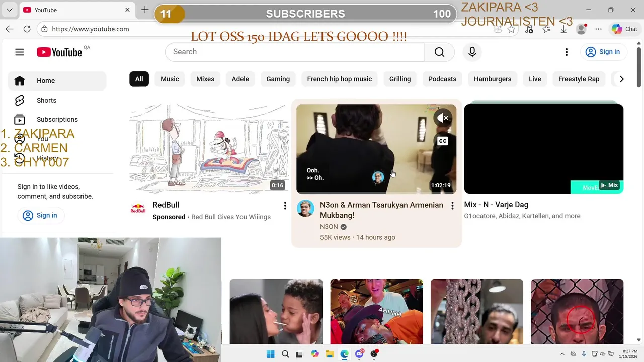The height and width of the screenshot is (362, 644).
Task: Go to Home in sidebar
Action: tap(57, 81)
